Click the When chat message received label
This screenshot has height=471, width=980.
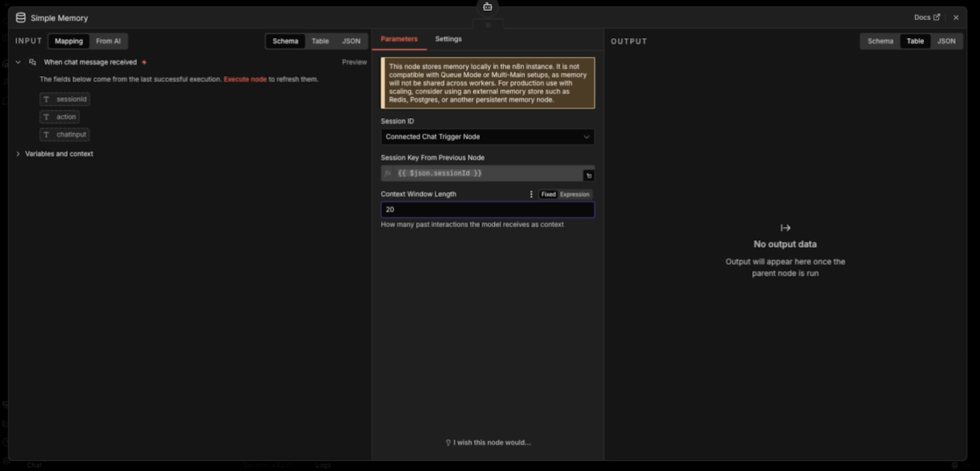click(x=90, y=62)
